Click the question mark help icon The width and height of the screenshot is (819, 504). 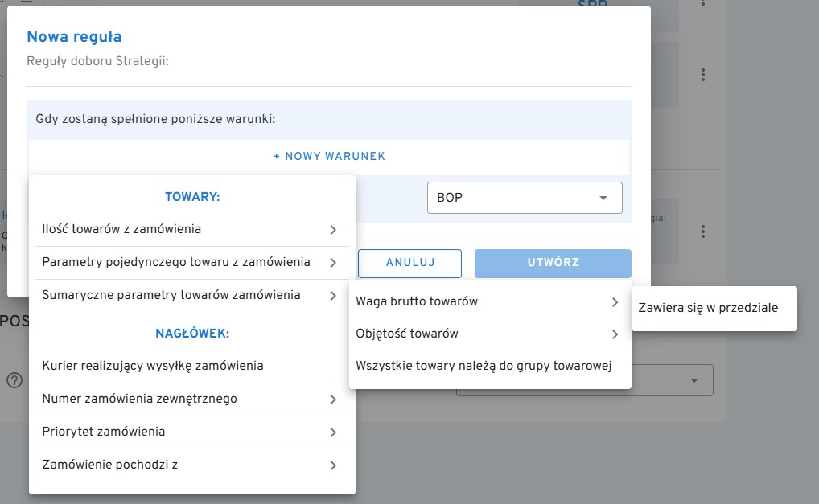pyautogui.click(x=14, y=380)
